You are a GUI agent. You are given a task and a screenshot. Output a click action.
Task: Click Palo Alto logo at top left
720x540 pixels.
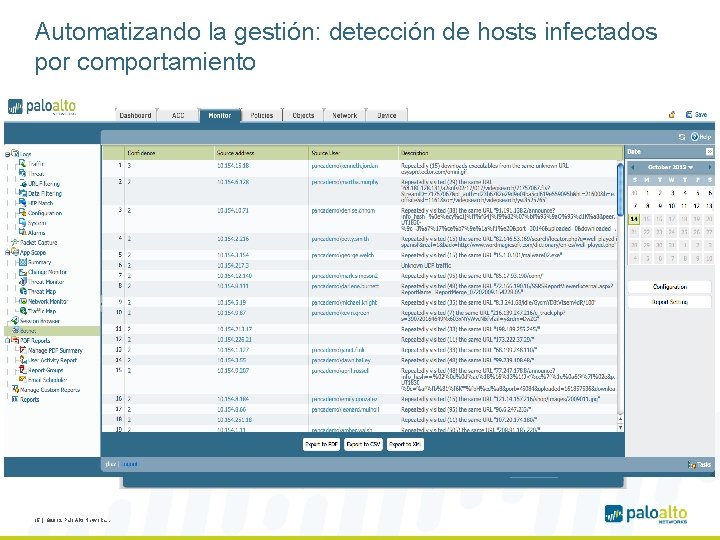click(x=42, y=107)
